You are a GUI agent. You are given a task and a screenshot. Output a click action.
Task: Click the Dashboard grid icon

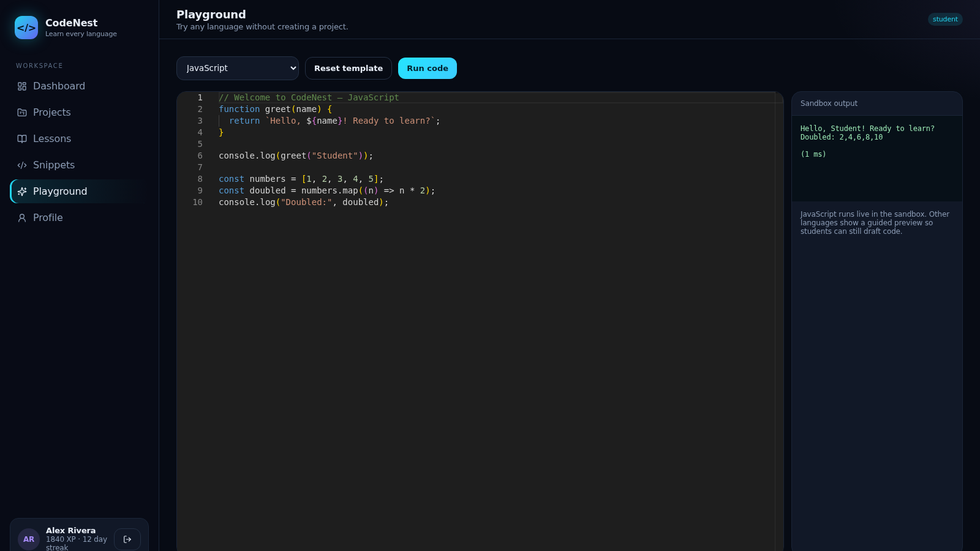click(22, 86)
